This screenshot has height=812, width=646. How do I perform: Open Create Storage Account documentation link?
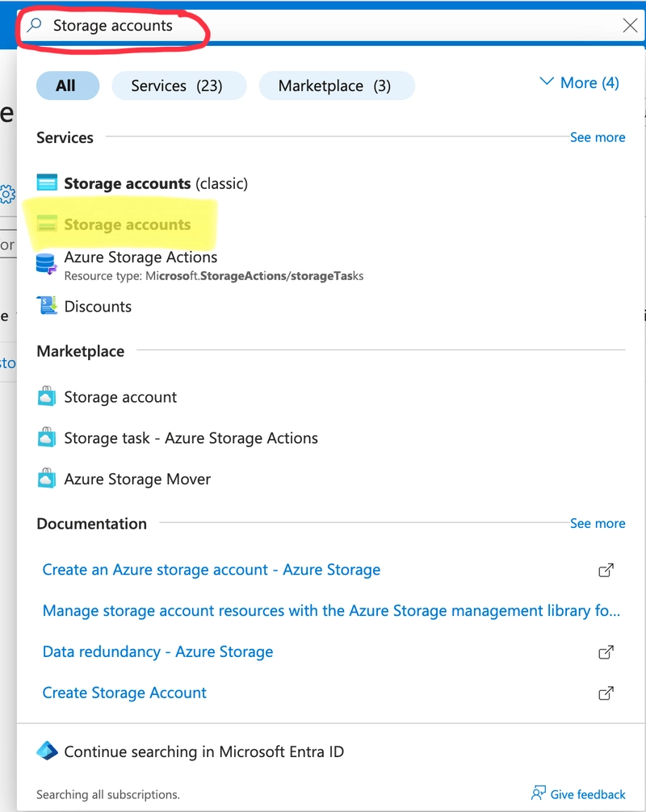click(124, 693)
